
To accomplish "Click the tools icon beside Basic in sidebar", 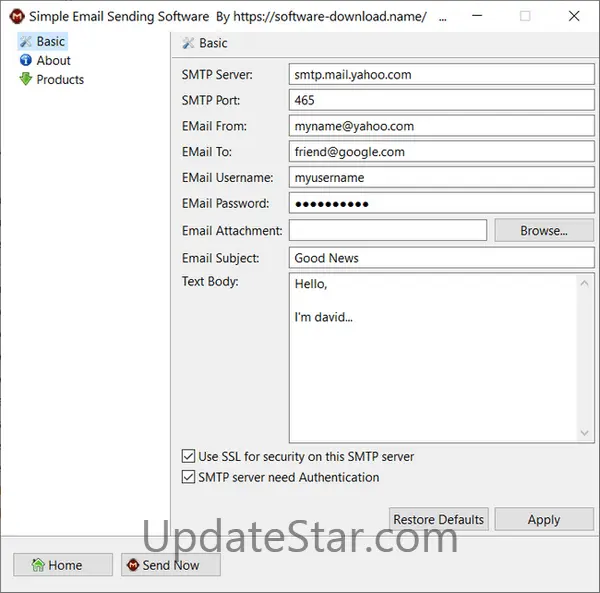I will coord(26,41).
